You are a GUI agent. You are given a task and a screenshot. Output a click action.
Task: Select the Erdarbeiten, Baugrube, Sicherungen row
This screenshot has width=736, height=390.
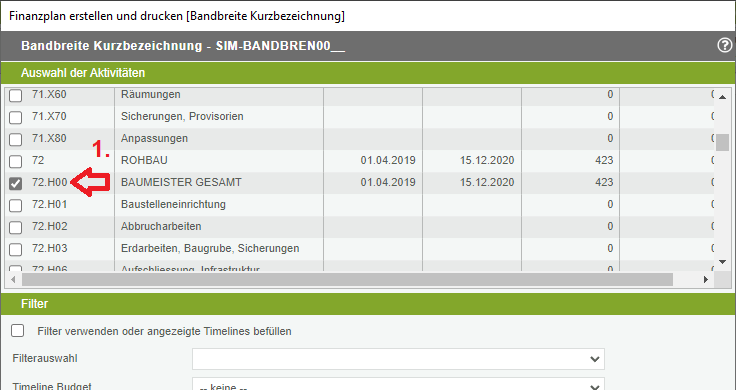pyautogui.click(x=359, y=249)
